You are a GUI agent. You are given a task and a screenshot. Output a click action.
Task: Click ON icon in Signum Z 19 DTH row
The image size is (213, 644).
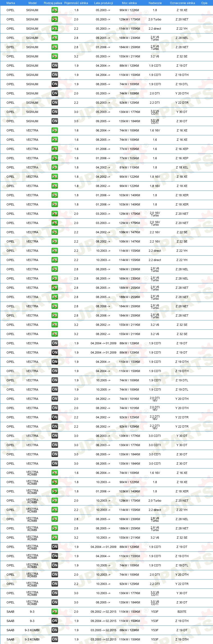pyautogui.click(x=54, y=75)
